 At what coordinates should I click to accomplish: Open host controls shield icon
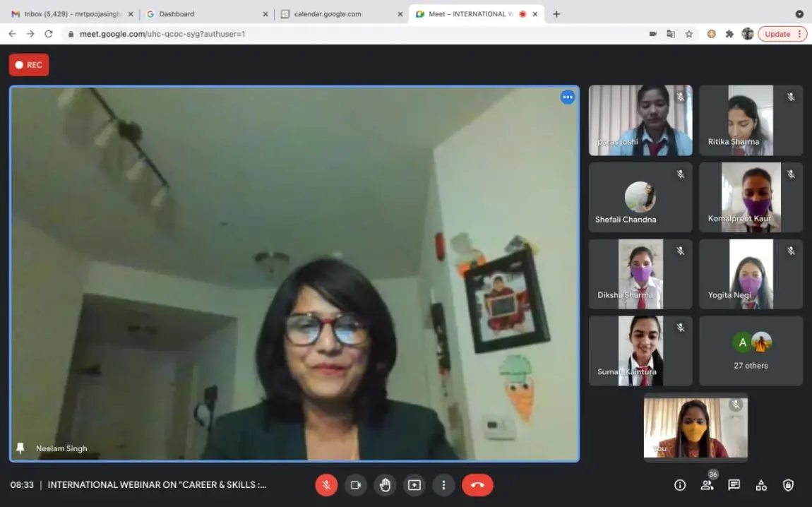(x=789, y=485)
